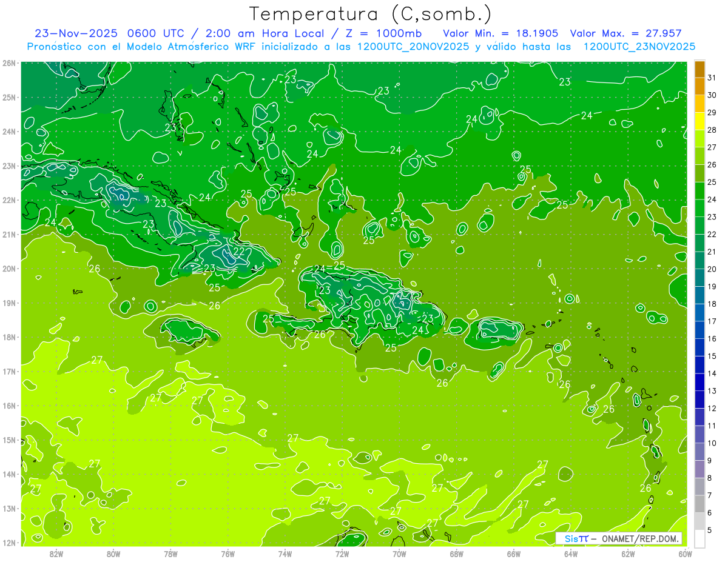728x562 pixels.
Task: Click the yellow colorbar segment between 28 and 29
Action: tap(699, 121)
